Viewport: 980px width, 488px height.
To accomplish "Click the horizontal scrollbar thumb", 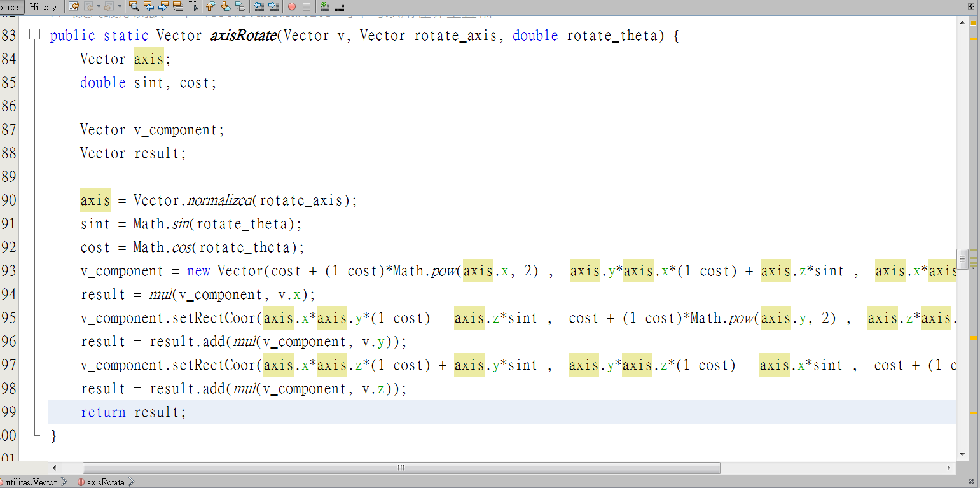I will 401,468.
